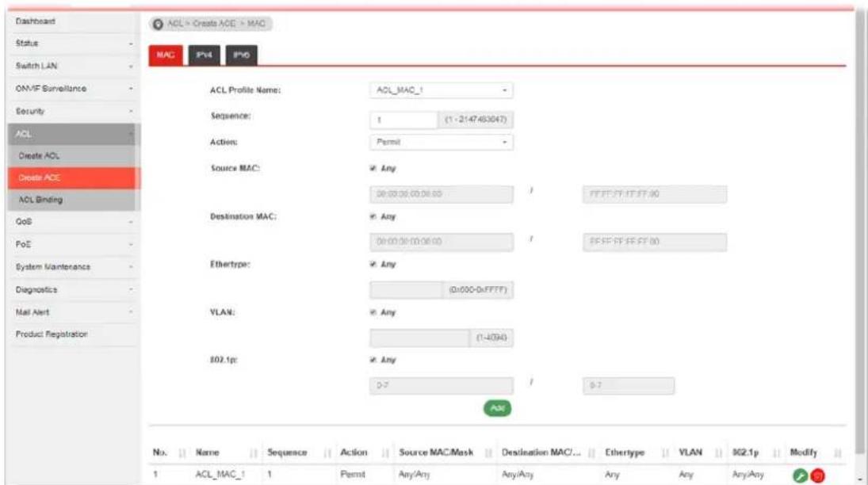
Task: Click the Sequence input field
Action: tap(403, 120)
